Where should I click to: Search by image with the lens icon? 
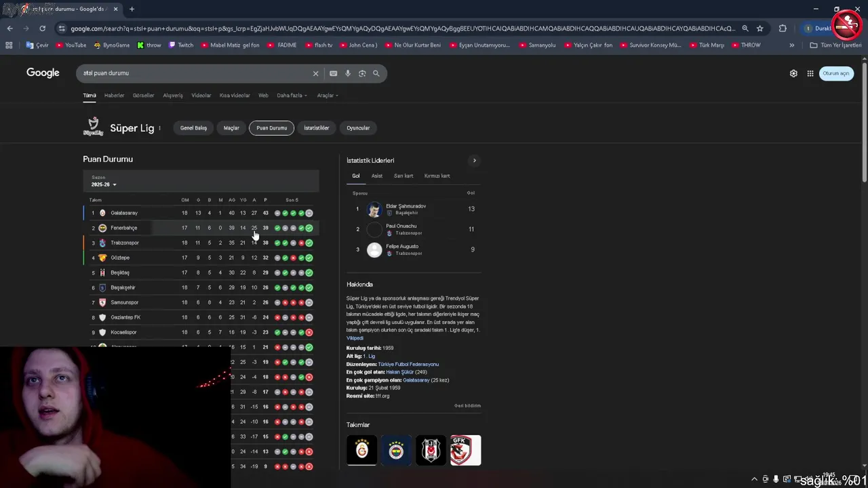362,73
